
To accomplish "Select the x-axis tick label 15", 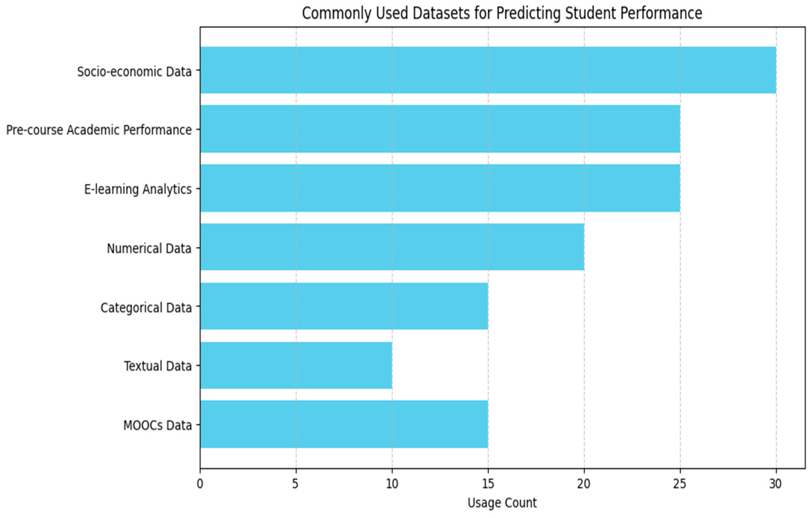I will click(487, 484).
